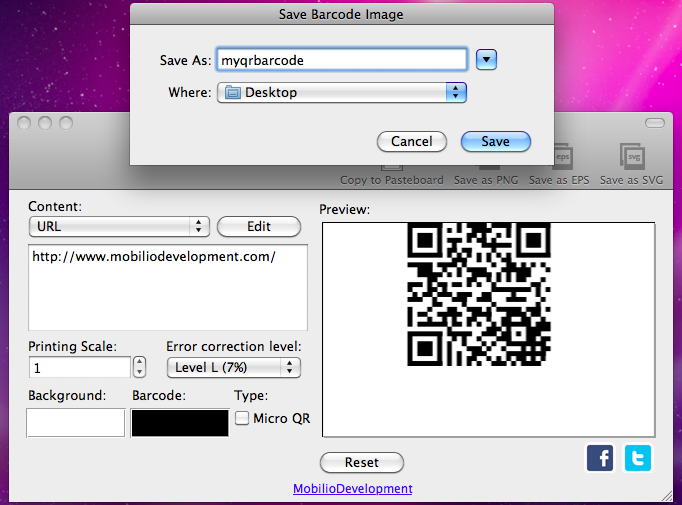Click the Copy to Pasteboard toolbar item
Viewport: 682px width, 505px height.
(391, 176)
